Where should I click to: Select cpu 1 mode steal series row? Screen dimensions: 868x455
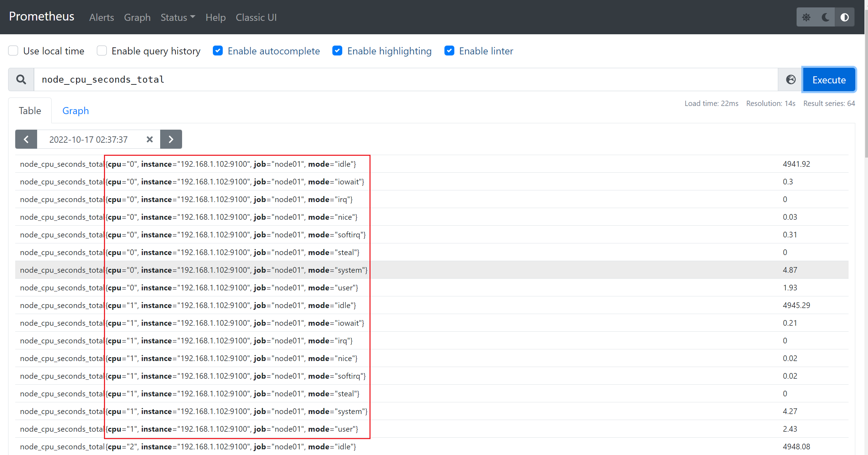(432, 394)
